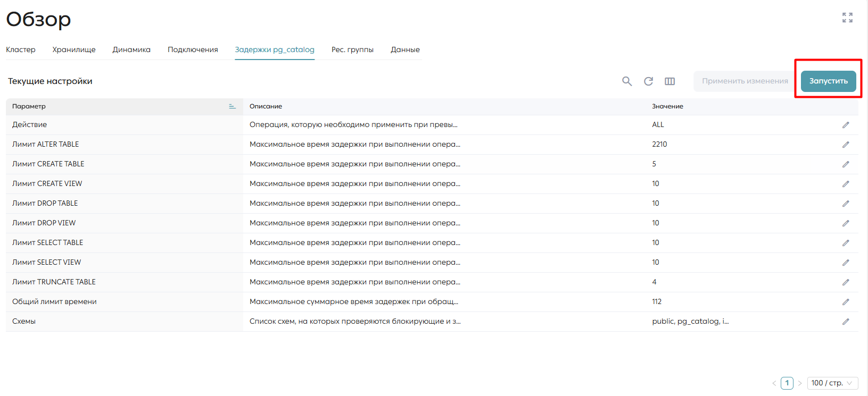The image size is (868, 396).
Task: Edit Лимит ALTER TABLE value
Action: [846, 145]
